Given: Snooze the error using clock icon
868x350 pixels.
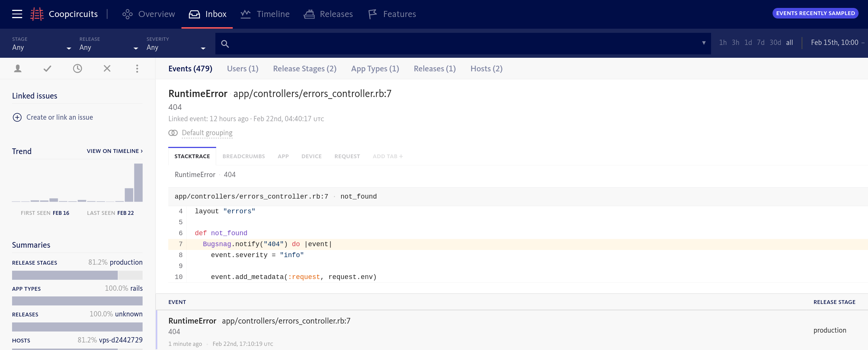Looking at the screenshot, I should tap(77, 68).
